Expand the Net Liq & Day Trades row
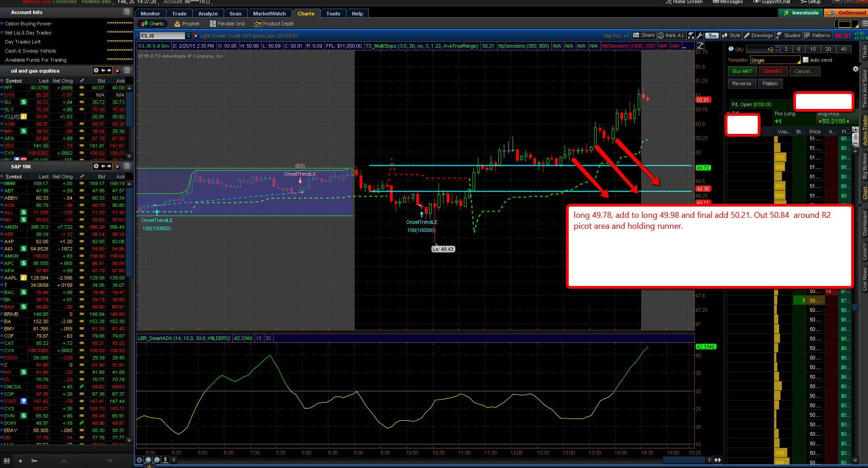This screenshot has width=868, height=468. coord(2,33)
